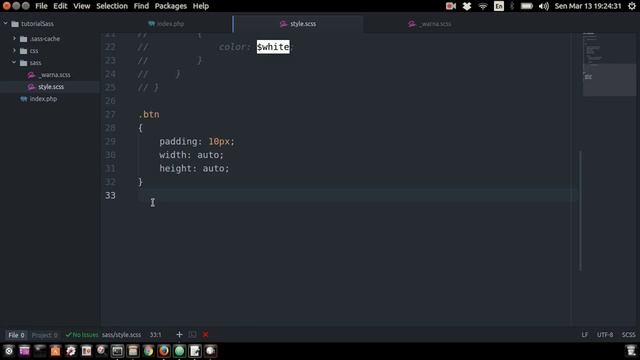Click the .btn selector on line 27
This screenshot has width=640, height=360.
click(x=149, y=114)
